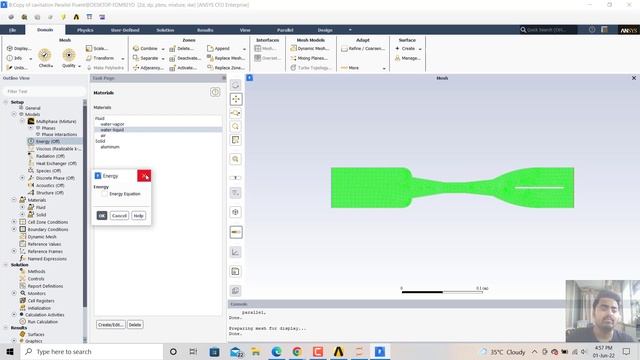The height and width of the screenshot is (360, 640).
Task: Click the Units option in Mesh group
Action: coord(17,68)
